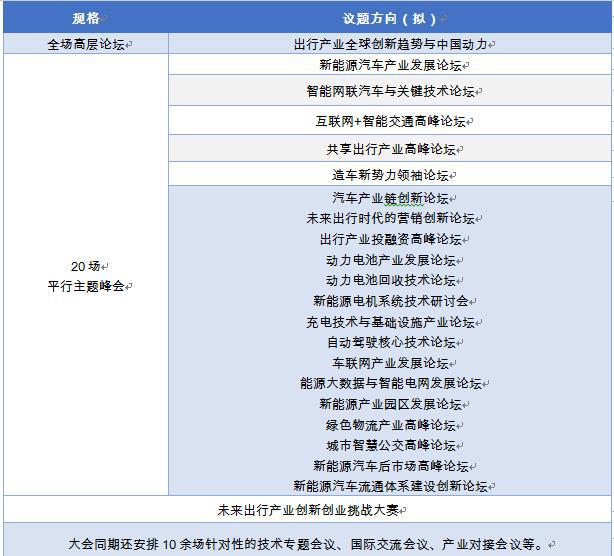The image size is (614, 556).
Task: Click the 规格 column header
Action: coord(86,18)
